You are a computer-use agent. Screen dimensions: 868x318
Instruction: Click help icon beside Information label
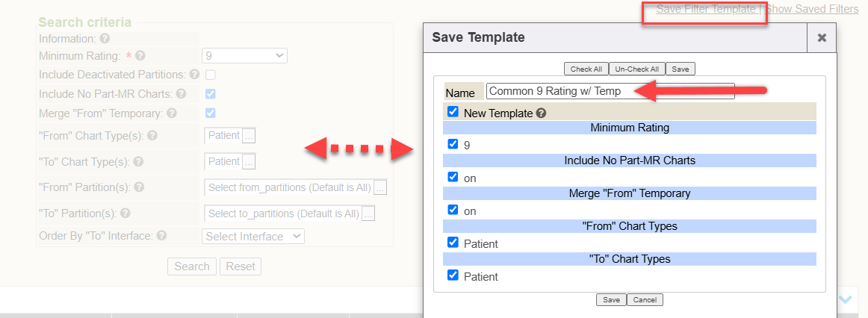point(105,38)
